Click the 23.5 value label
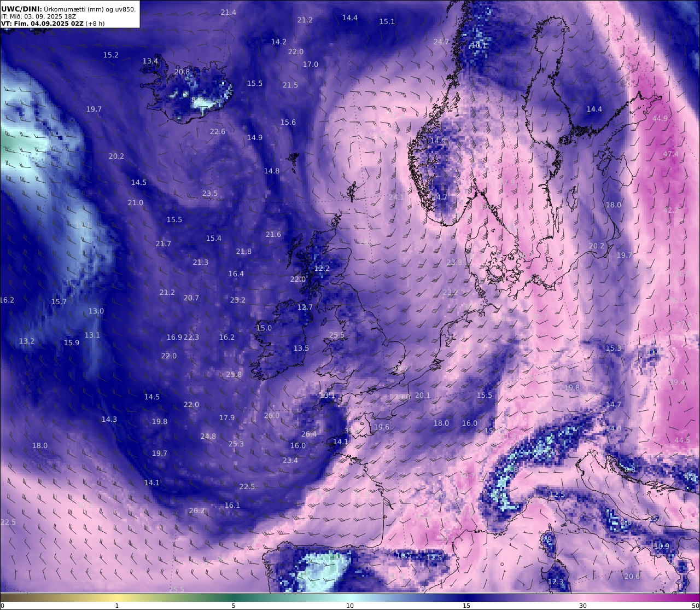The height and width of the screenshot is (610, 700). (210, 193)
